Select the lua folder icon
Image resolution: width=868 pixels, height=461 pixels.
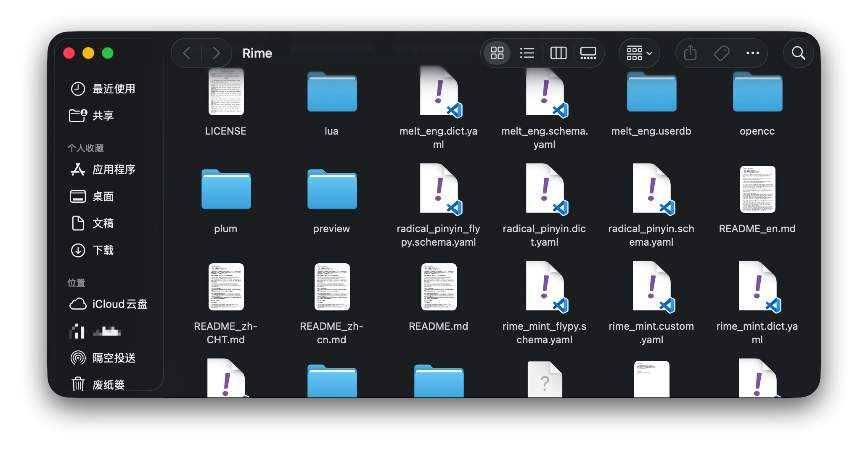pos(332,92)
